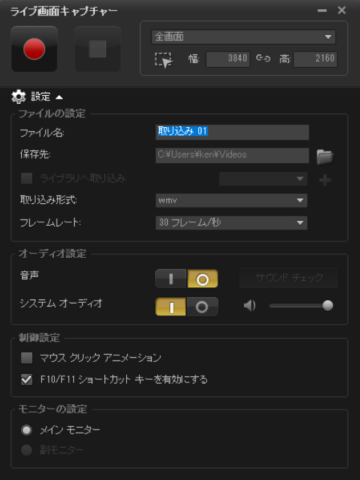Select the 副モニター radio button
The width and height of the screenshot is (360, 480).
point(27,450)
